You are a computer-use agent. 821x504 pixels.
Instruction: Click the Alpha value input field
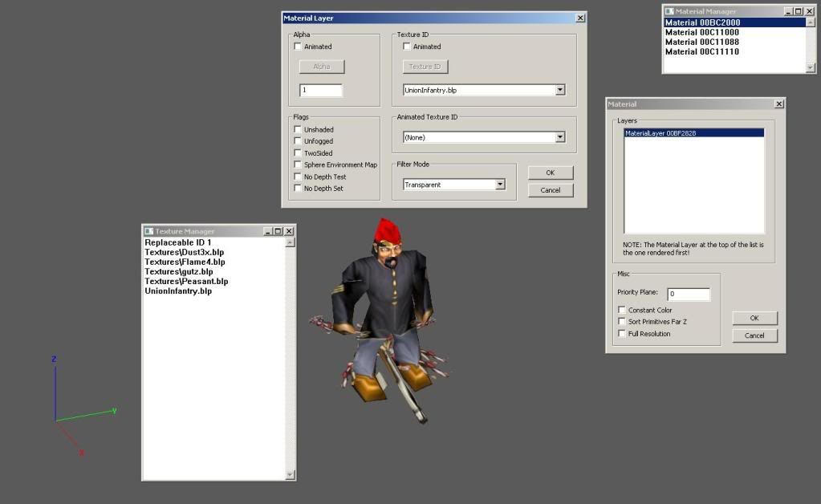(321, 90)
